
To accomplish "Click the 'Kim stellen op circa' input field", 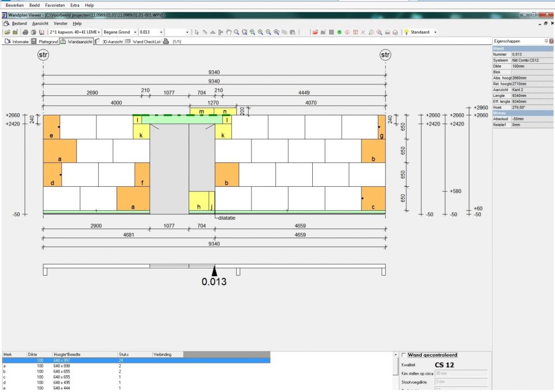I will (461, 373).
